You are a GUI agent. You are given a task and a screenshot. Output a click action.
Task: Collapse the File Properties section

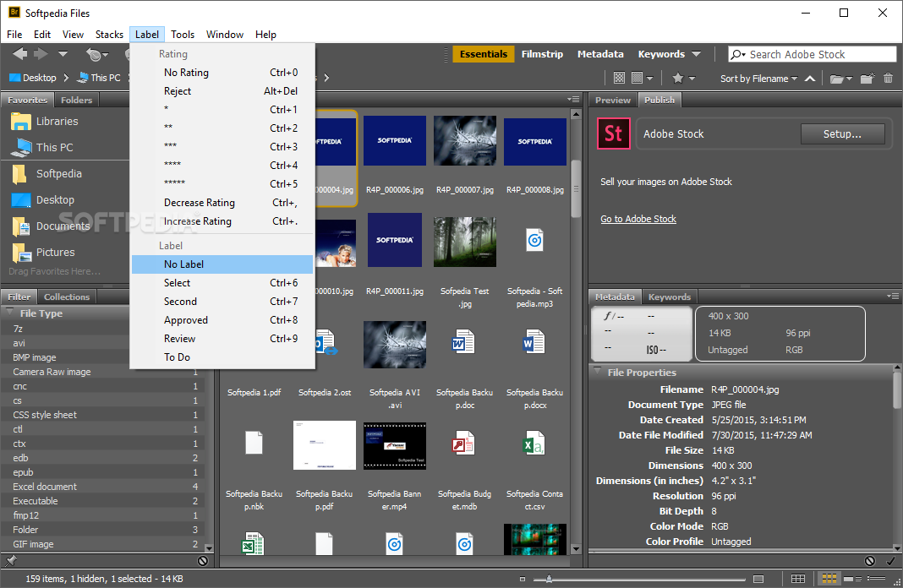coord(597,372)
